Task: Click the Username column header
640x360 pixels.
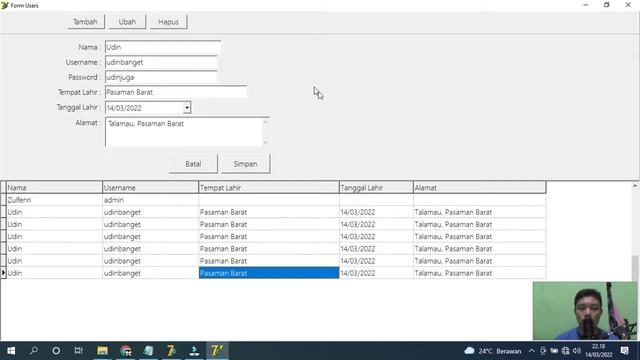Action: [x=150, y=188]
